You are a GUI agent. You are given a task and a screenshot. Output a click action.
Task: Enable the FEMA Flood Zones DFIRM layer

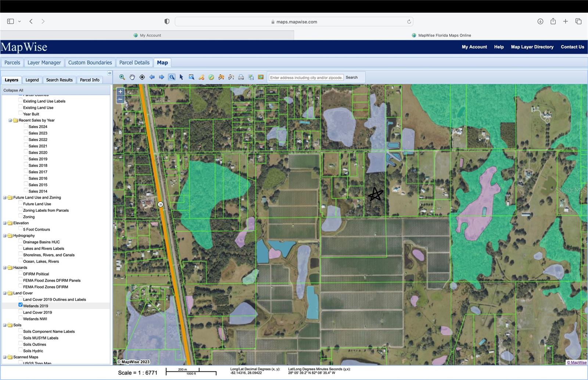(x=21, y=286)
